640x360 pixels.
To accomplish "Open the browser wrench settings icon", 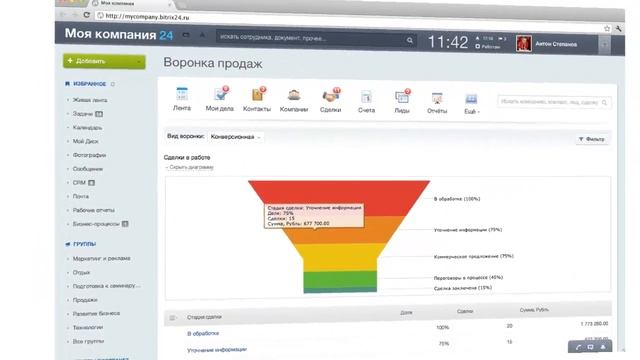I will pyautogui.click(x=619, y=28).
